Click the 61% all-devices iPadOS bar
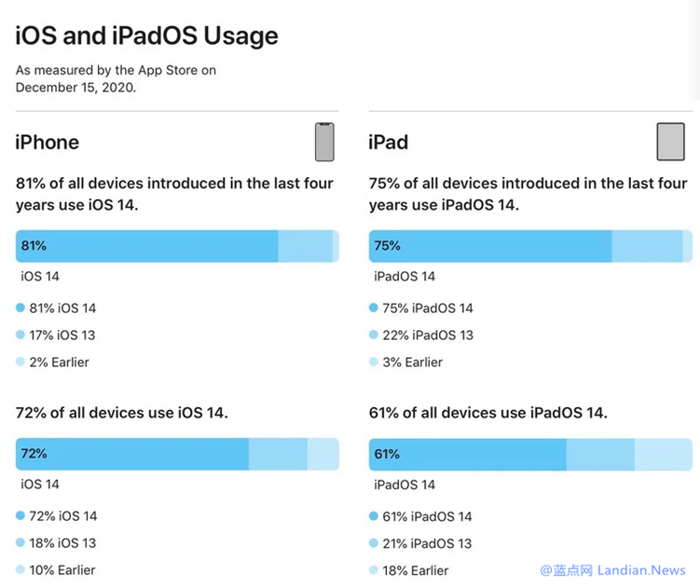The height and width of the screenshot is (588, 700). pos(467,454)
